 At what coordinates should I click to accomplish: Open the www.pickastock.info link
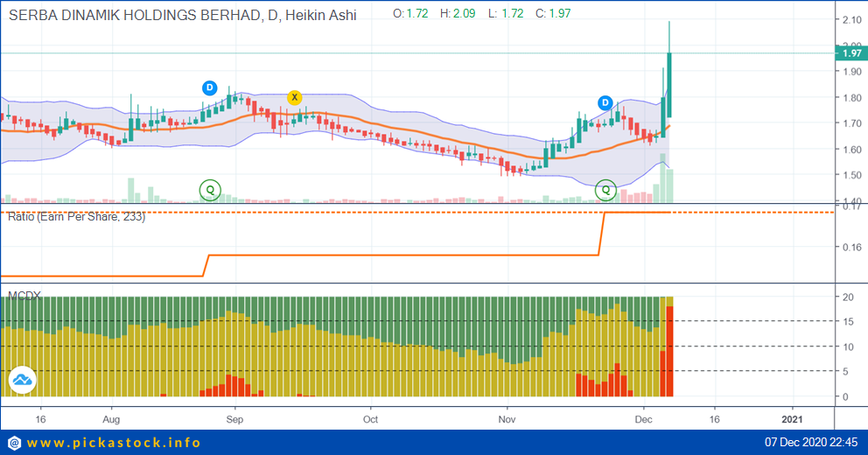(x=115, y=443)
